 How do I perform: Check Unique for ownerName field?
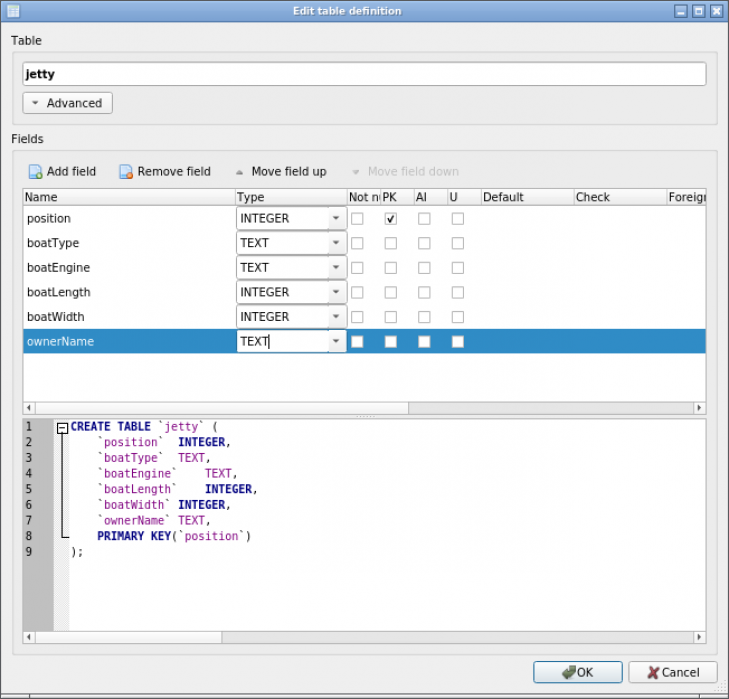(457, 342)
